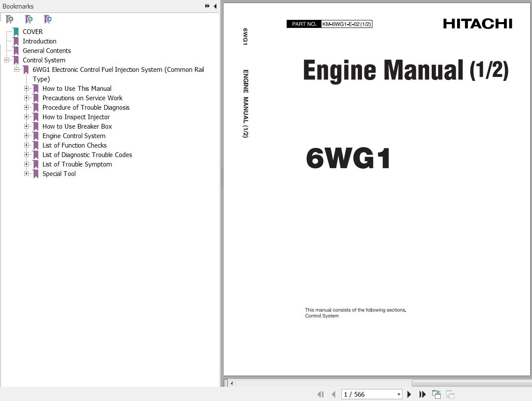
Task: Expand How to Use This Manual
Action: [x=26, y=89]
